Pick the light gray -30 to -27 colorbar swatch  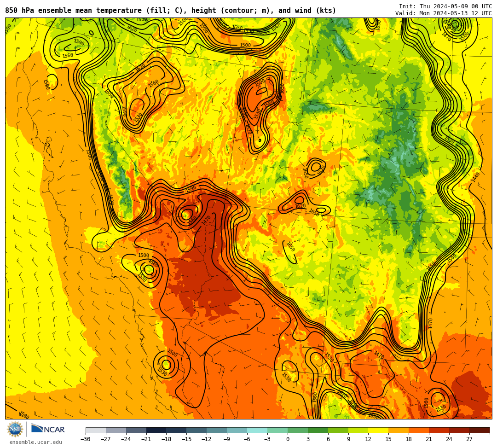click(96, 430)
